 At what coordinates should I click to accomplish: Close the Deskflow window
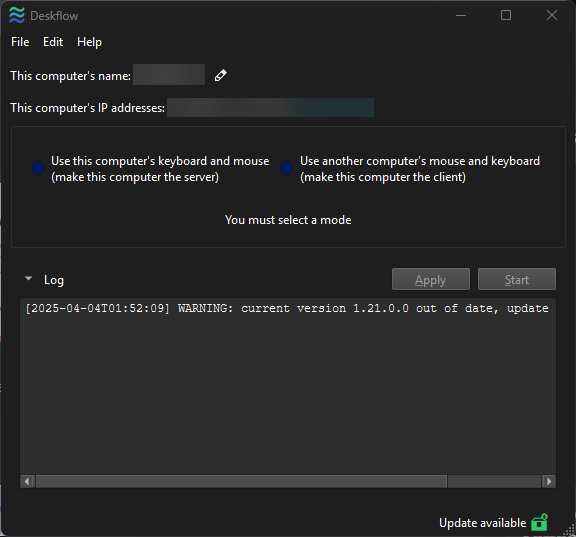pyautogui.click(x=552, y=15)
